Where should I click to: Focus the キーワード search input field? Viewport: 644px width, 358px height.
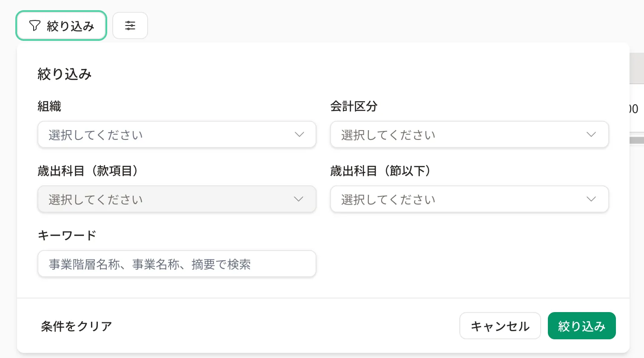[x=177, y=264]
